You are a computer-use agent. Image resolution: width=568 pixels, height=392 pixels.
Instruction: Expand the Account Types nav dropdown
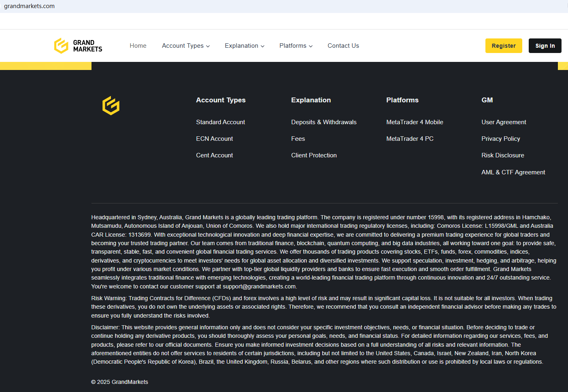click(186, 46)
